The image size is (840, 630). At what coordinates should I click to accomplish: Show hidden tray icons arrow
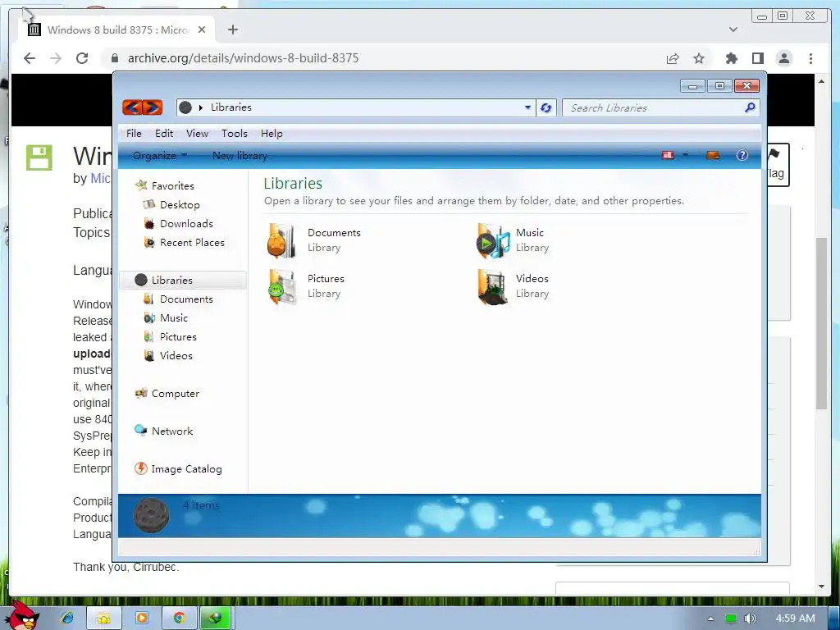710,619
